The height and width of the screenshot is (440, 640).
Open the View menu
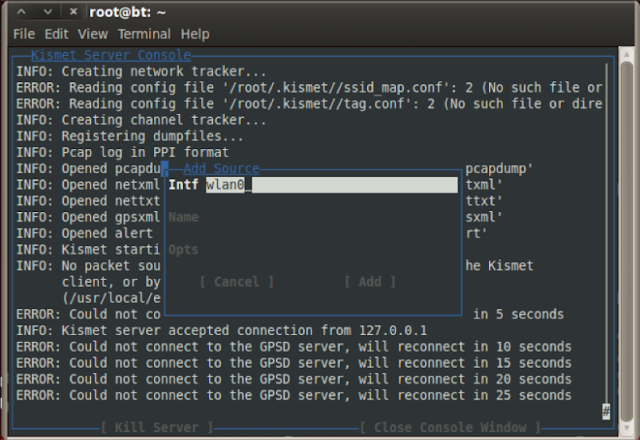(93, 34)
